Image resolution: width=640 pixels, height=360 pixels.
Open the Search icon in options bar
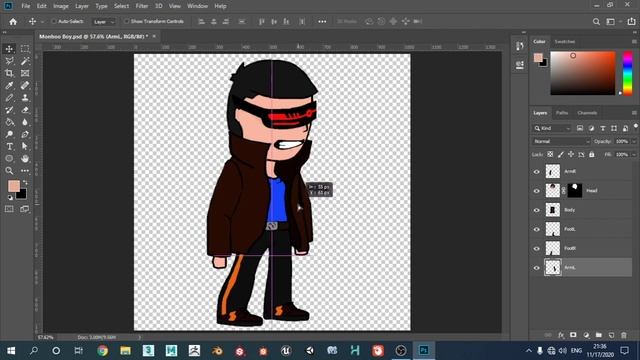(596, 22)
